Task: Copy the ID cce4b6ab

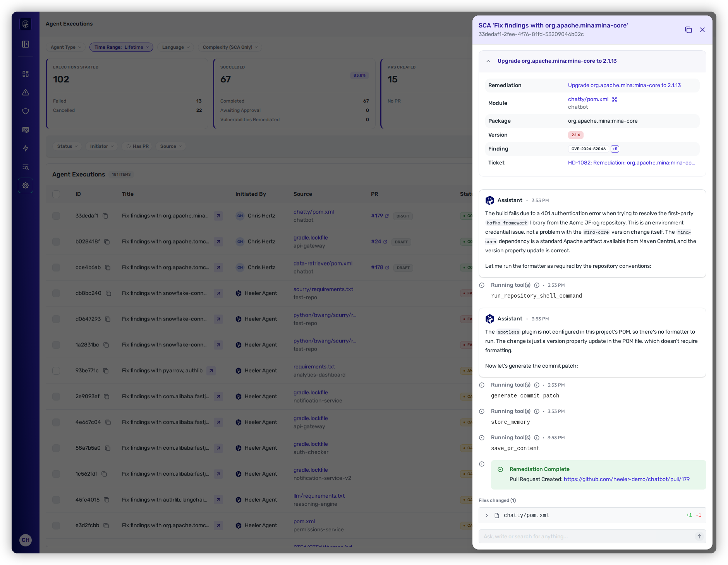Action: [108, 267]
